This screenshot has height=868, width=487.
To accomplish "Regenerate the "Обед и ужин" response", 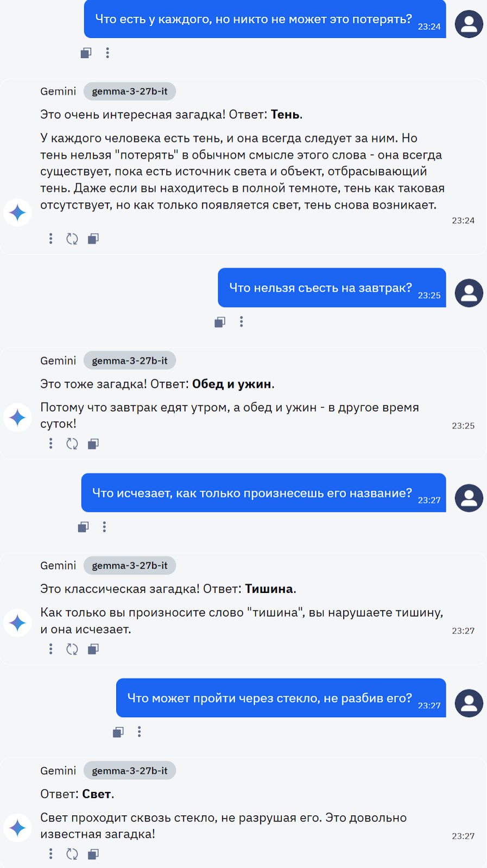I will 72,443.
